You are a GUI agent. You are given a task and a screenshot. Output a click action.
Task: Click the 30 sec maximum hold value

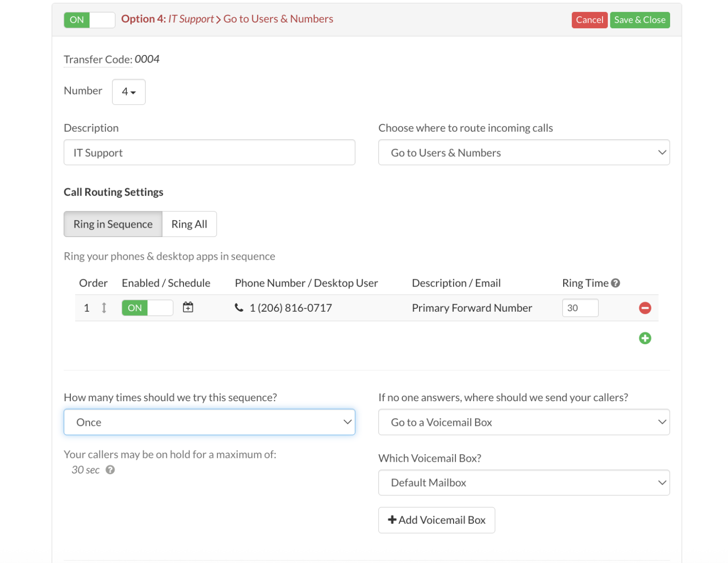click(x=86, y=470)
